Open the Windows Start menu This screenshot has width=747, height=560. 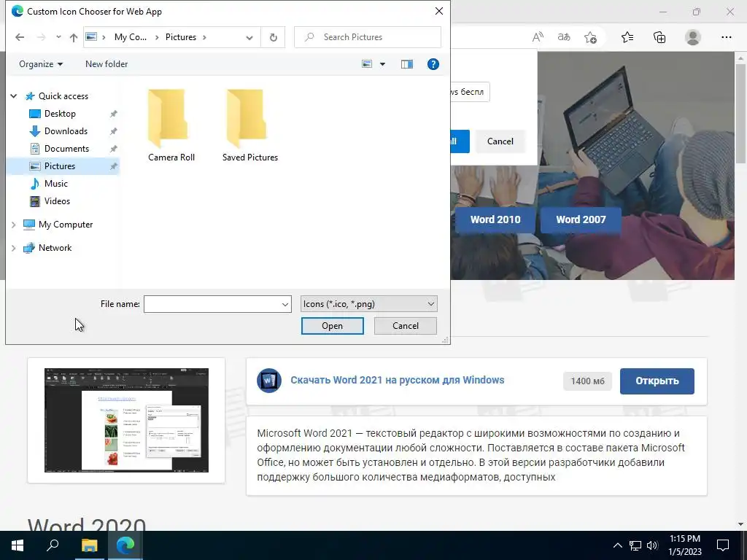[x=18, y=545]
